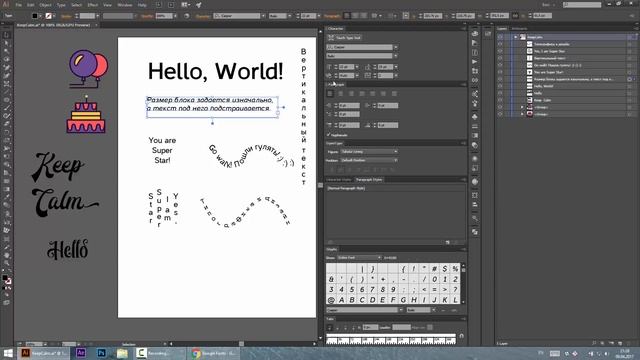Open Adobe Bridge from top bar icon
The width and height of the screenshot is (640, 360).
pos(159,5)
